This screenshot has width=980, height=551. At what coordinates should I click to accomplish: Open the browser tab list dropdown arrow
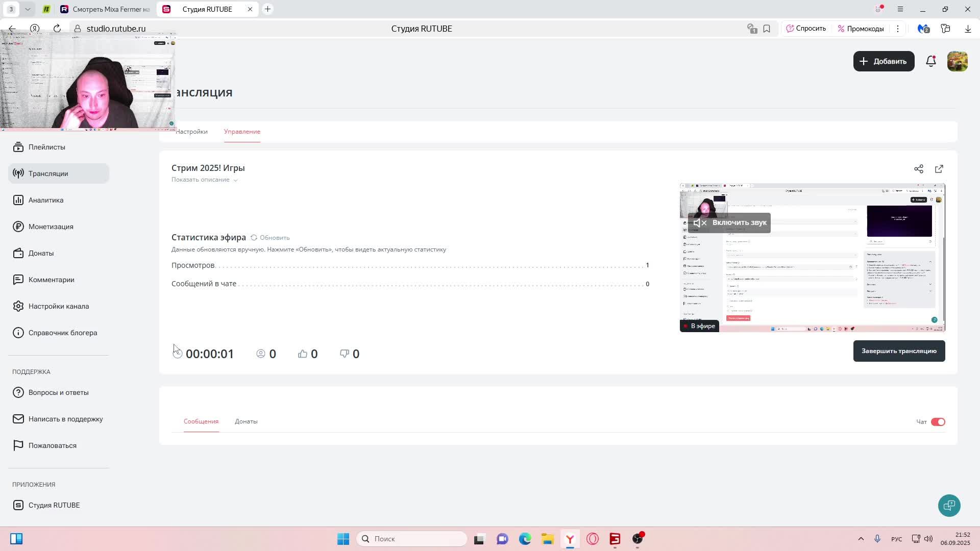(x=28, y=9)
